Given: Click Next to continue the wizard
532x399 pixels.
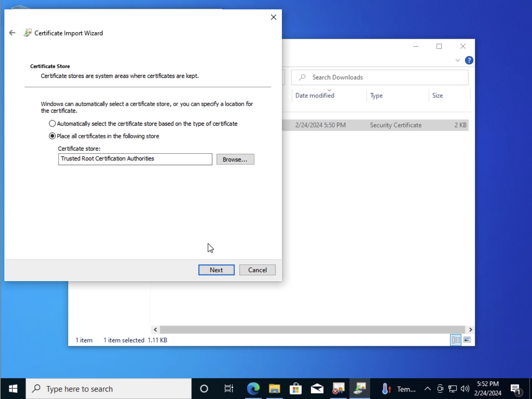Looking at the screenshot, I should tap(216, 270).
